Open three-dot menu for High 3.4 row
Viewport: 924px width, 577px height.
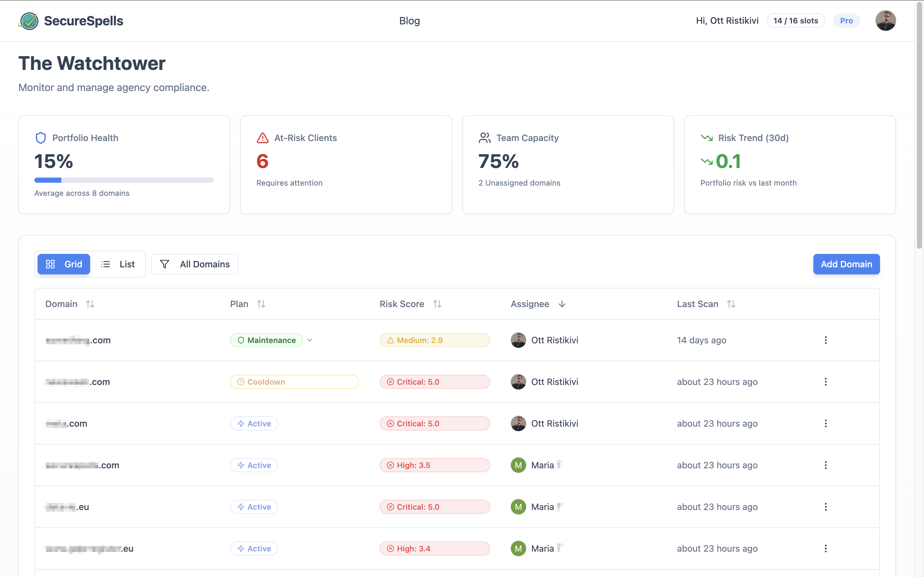[826, 548]
